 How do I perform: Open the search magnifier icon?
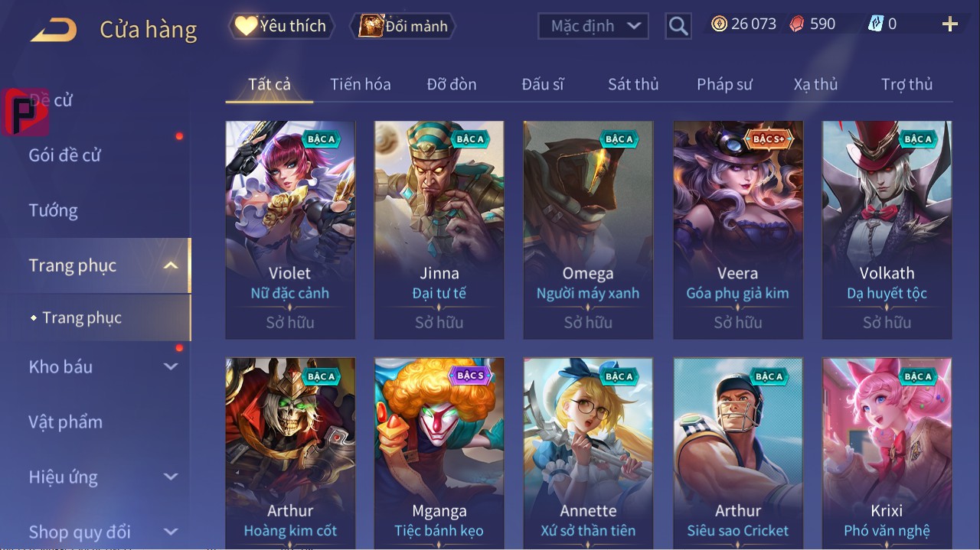click(x=678, y=26)
